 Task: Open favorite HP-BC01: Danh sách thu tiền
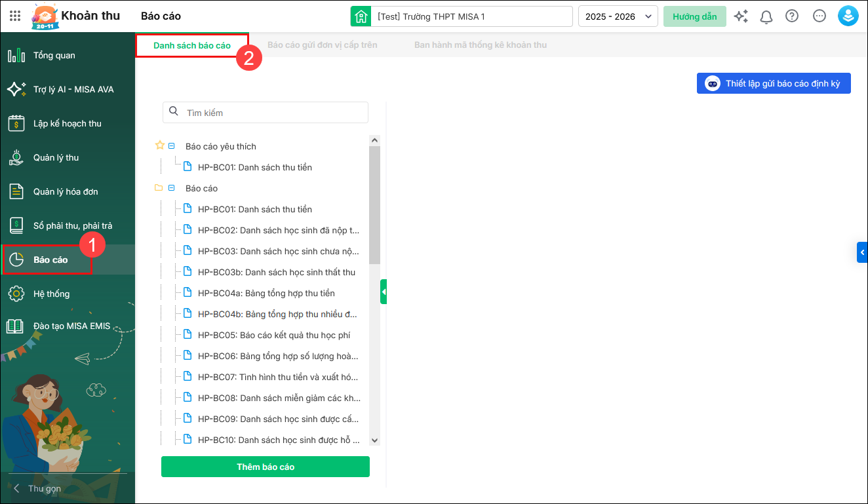[x=255, y=167]
